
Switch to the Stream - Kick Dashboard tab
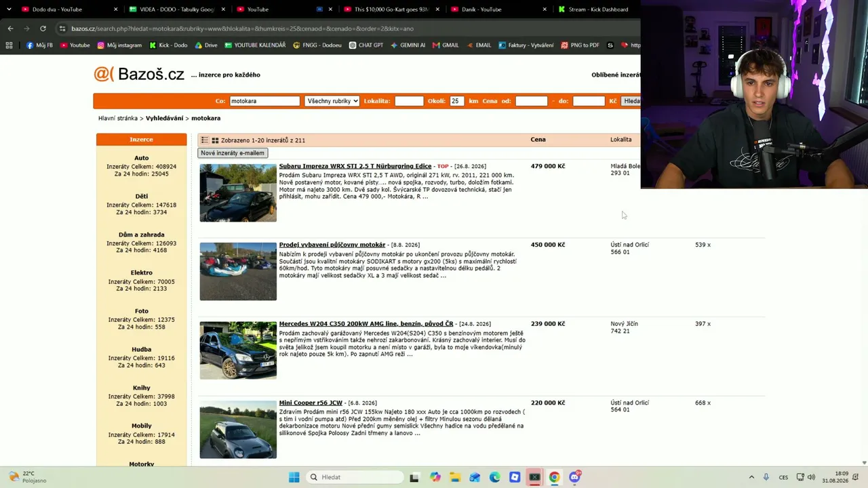point(598,9)
